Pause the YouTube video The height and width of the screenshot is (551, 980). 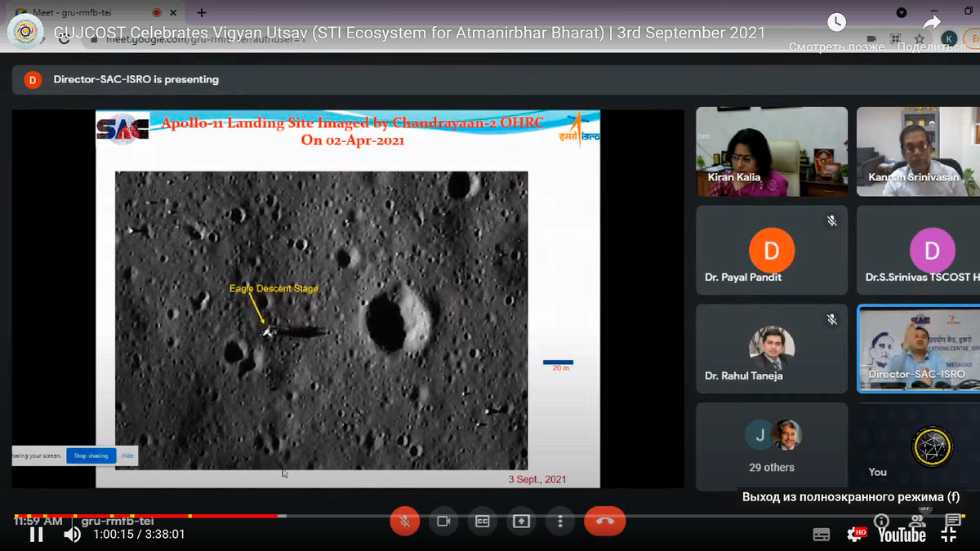[x=36, y=535]
